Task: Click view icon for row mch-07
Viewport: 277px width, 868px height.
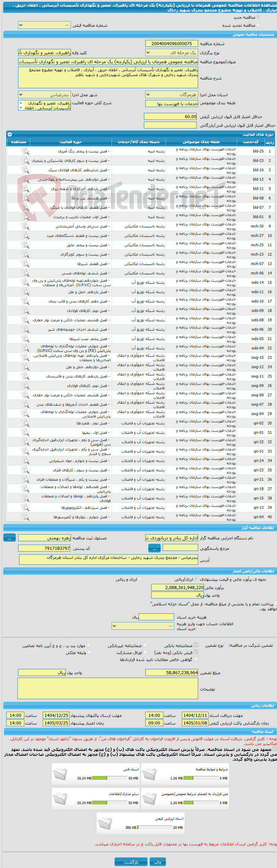Action: 25,264
